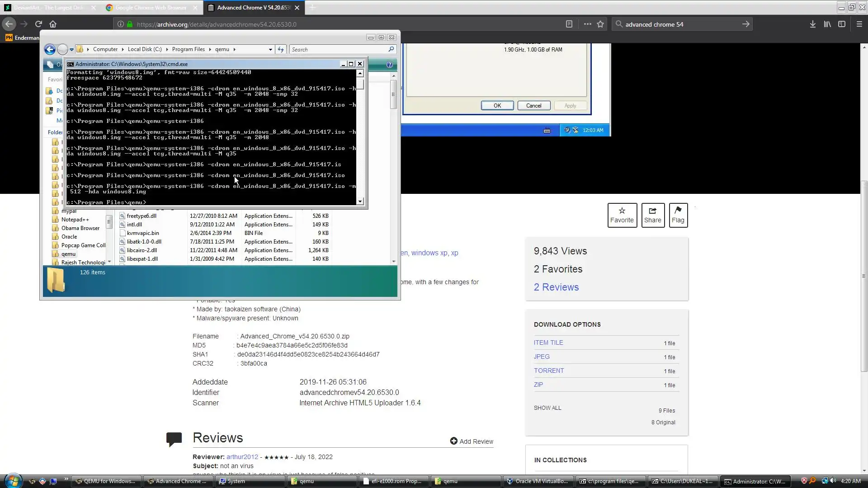Open the Oracle VM VirtualBox taskbar item
This screenshot has height=488, width=868.
(537, 481)
